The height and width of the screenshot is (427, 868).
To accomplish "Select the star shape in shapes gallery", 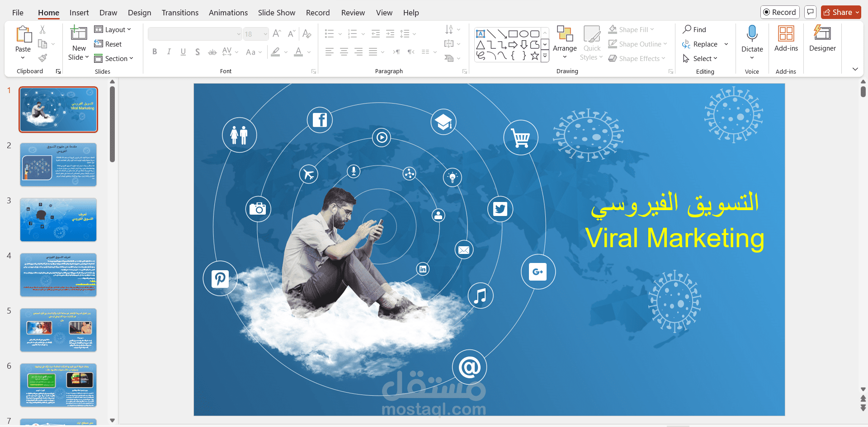I will coord(535,56).
